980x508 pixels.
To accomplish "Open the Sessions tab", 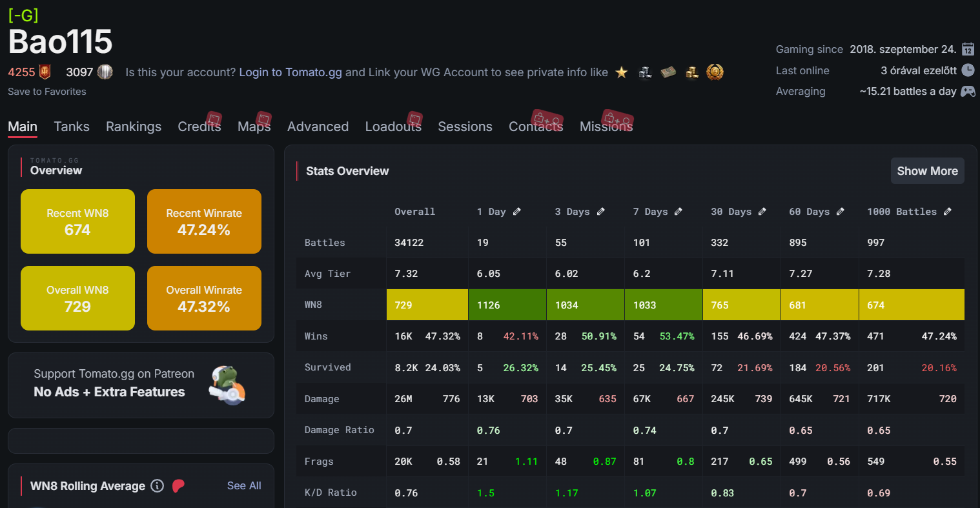I will [465, 127].
